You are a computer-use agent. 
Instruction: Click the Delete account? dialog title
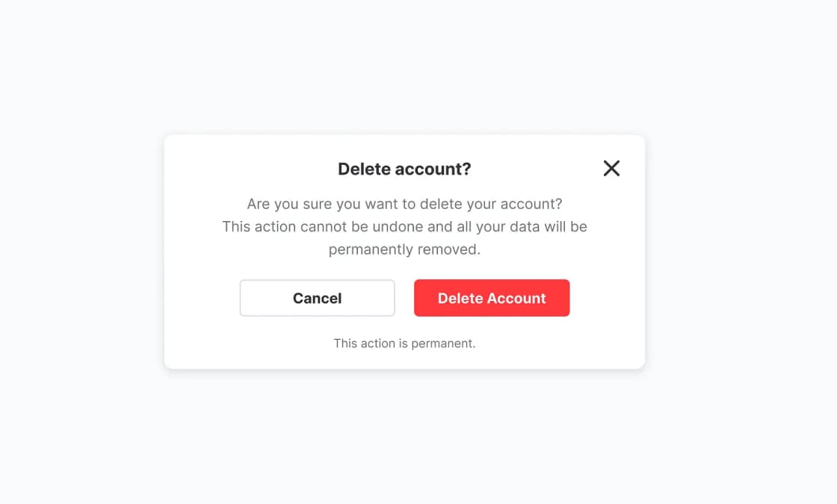(x=404, y=169)
